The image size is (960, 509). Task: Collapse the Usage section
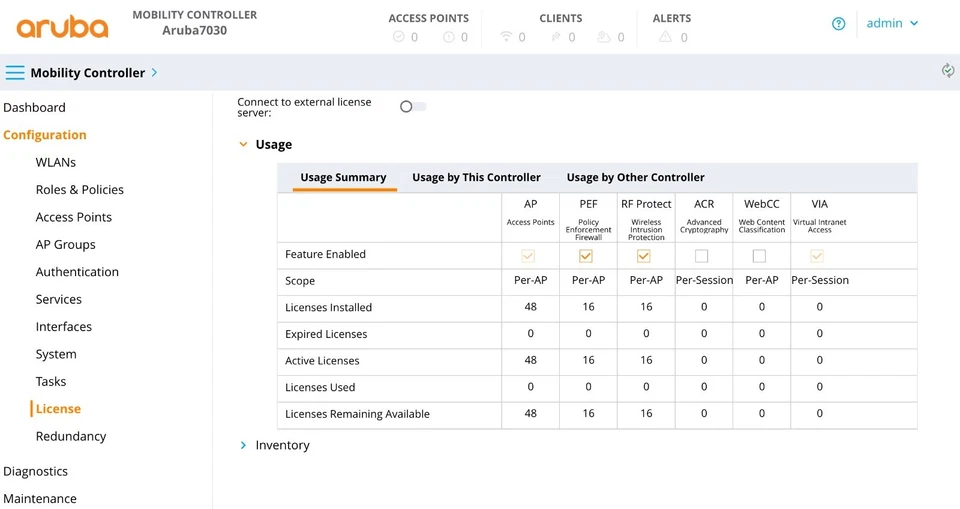[243, 144]
